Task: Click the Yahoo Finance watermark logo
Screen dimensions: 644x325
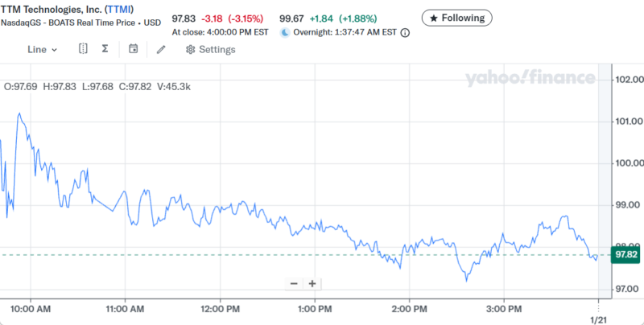Action: pyautogui.click(x=530, y=78)
